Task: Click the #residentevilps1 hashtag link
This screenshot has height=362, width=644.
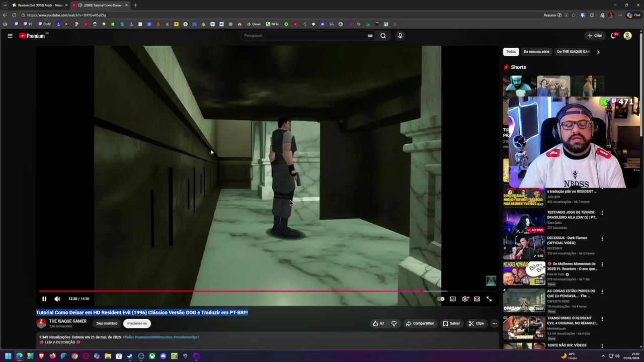Action: click(186, 337)
